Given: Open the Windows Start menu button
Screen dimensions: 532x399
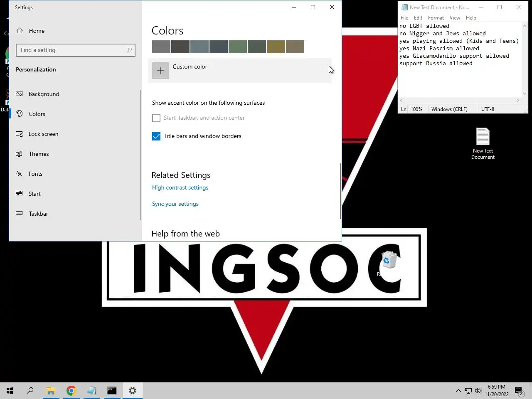Looking at the screenshot, I should click(10, 391).
